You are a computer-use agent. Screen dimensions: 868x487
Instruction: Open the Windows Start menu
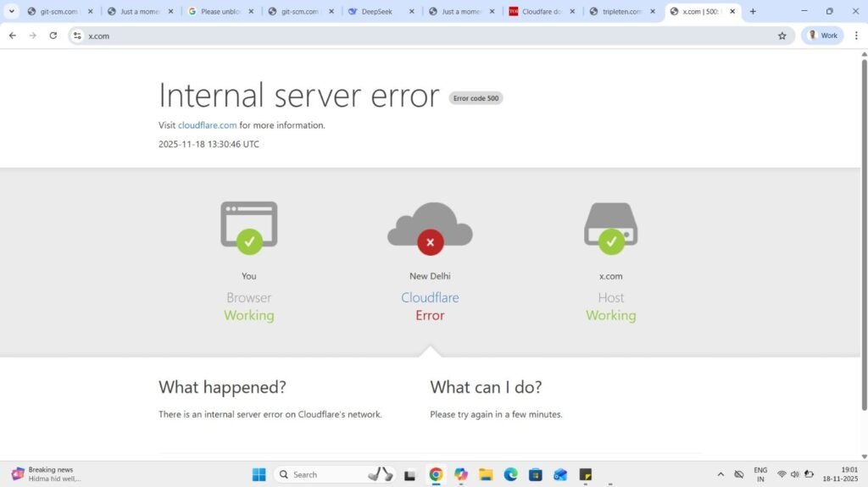point(259,474)
